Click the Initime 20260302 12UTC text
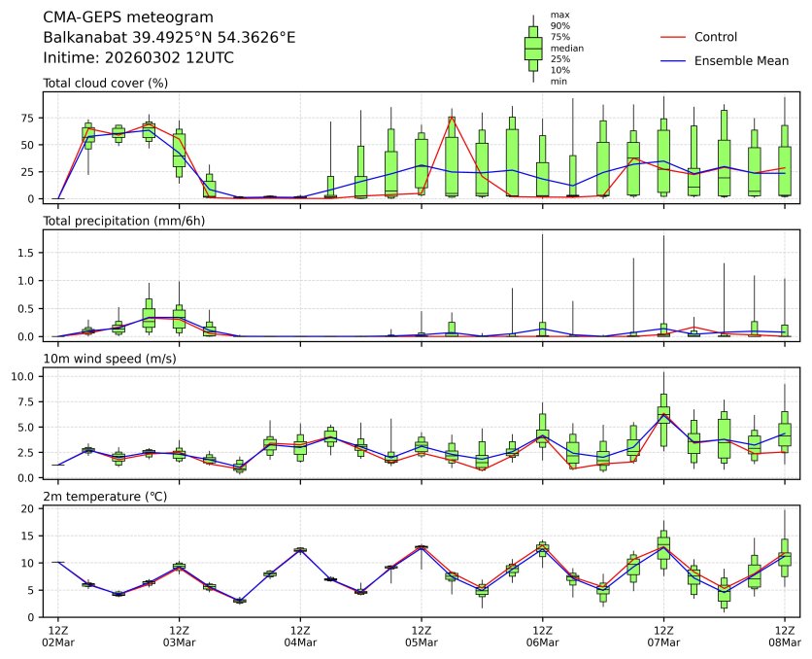Image resolution: width=812 pixels, height=659 pixels. coord(138,57)
